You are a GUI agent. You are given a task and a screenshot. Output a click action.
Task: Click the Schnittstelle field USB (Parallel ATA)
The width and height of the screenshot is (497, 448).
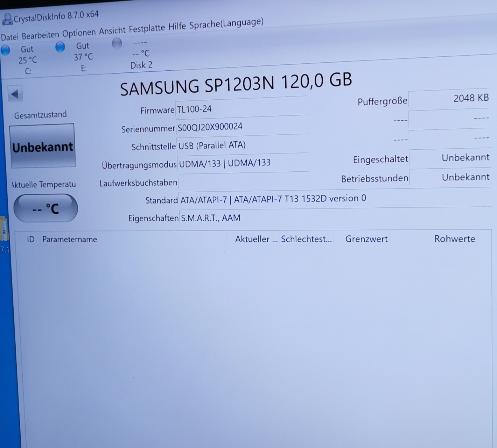click(243, 144)
